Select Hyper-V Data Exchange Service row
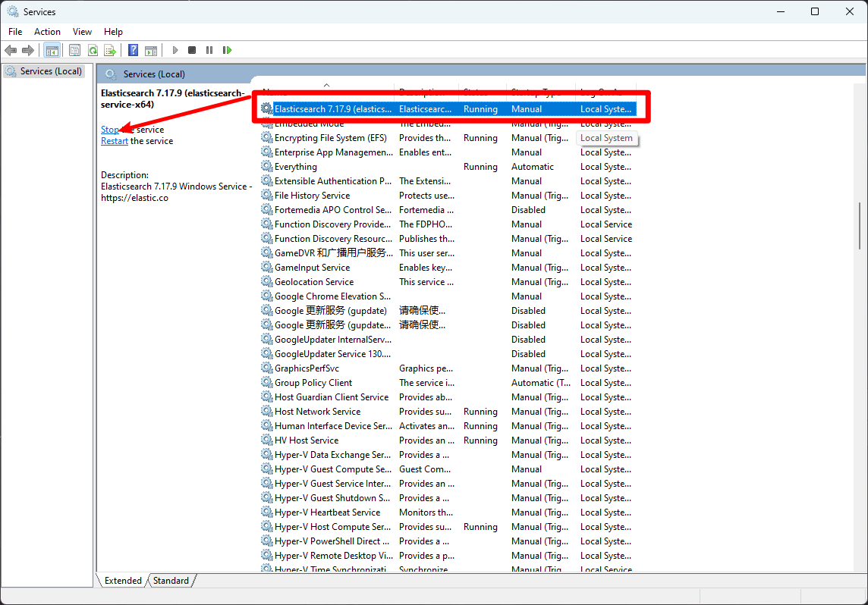Screen dimensions: 868x605 [449, 455]
